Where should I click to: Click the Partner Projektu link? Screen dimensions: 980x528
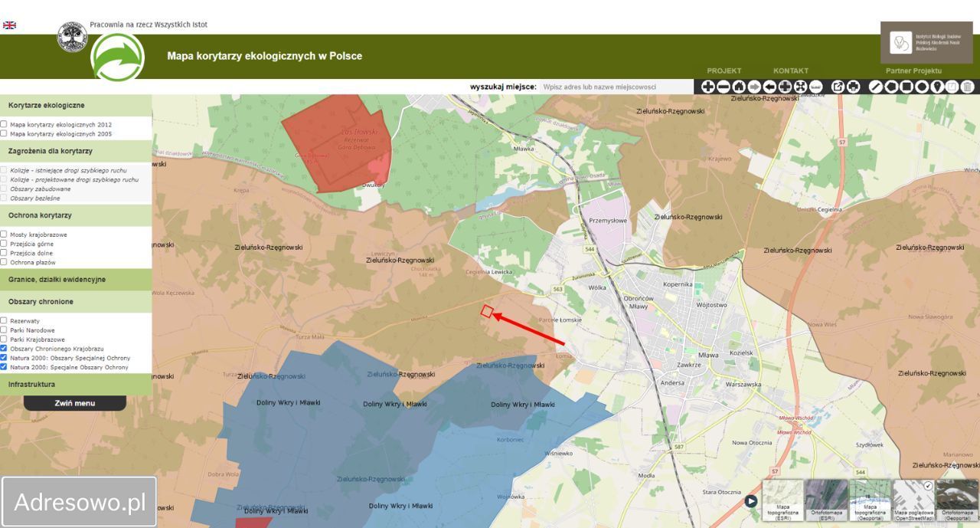click(x=913, y=71)
